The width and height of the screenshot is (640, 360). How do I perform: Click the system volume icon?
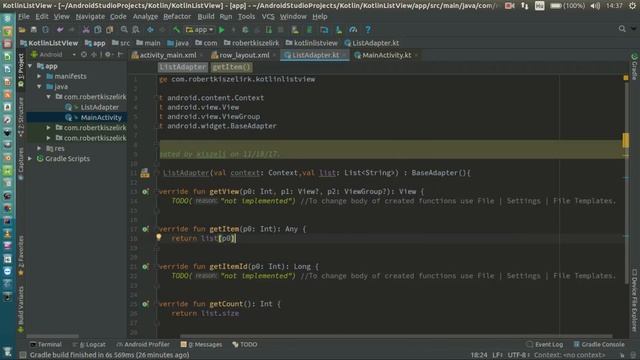595,6
